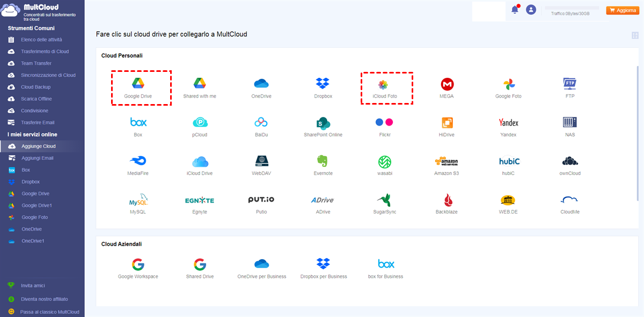644x317 pixels.
Task: Add WEB.DE cloud
Action: coord(508,204)
